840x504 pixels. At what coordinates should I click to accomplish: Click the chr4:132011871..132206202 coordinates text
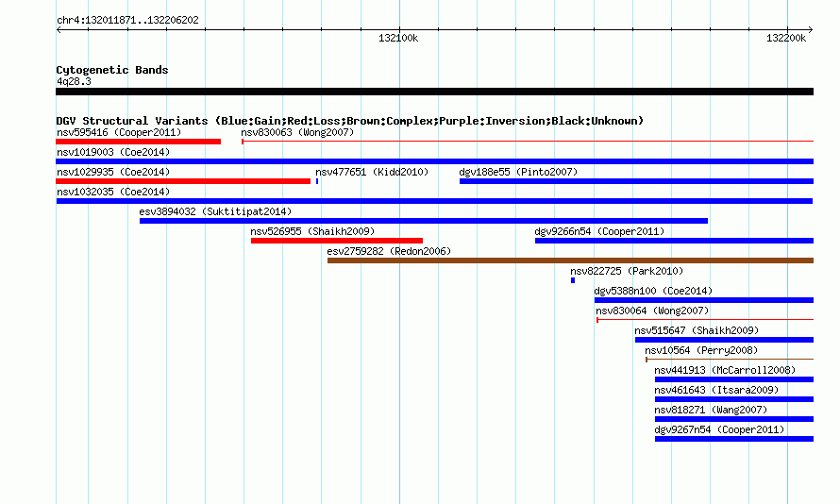[x=127, y=20]
